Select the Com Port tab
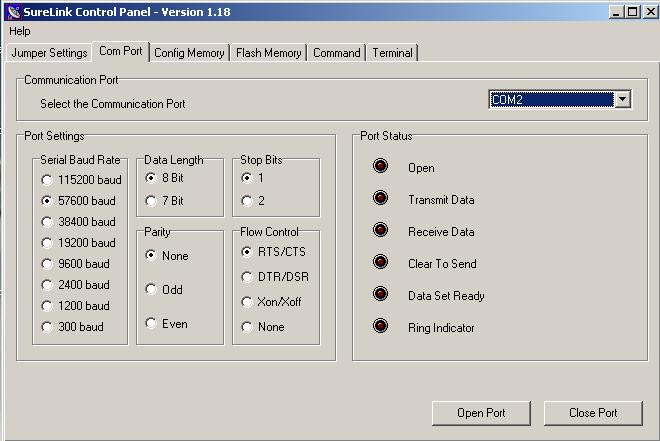 [x=121, y=51]
